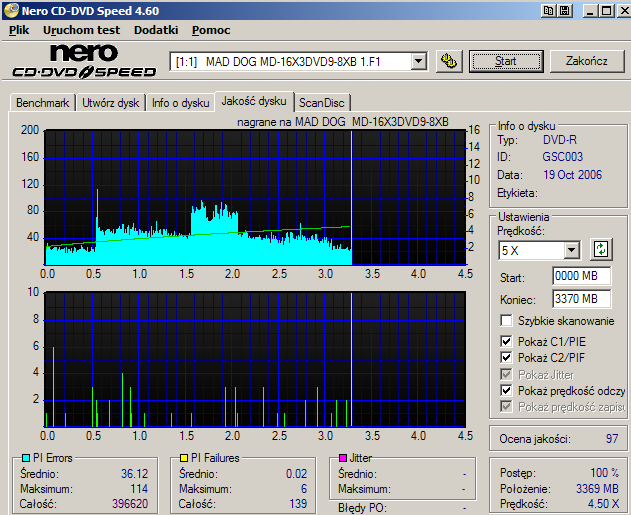Click the Start 0000 MB input field

coord(582,276)
